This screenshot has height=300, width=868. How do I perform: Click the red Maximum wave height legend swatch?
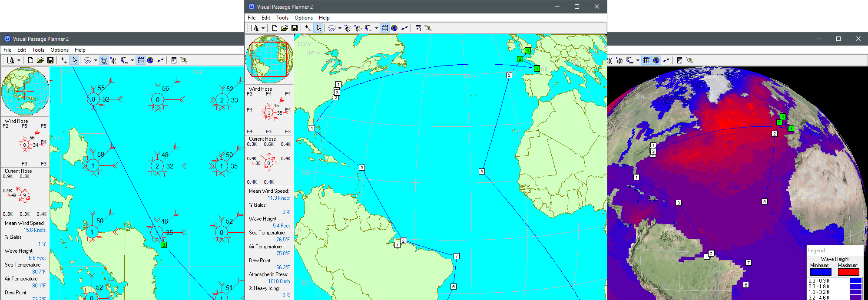[x=848, y=272]
